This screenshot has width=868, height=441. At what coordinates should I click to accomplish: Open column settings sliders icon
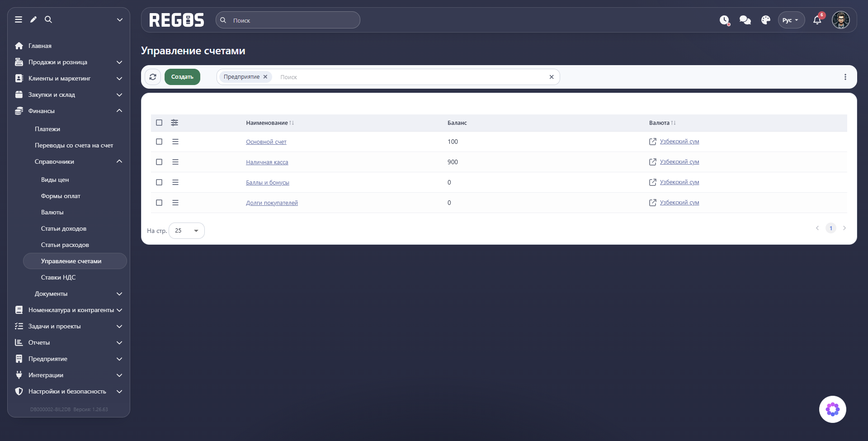175,123
